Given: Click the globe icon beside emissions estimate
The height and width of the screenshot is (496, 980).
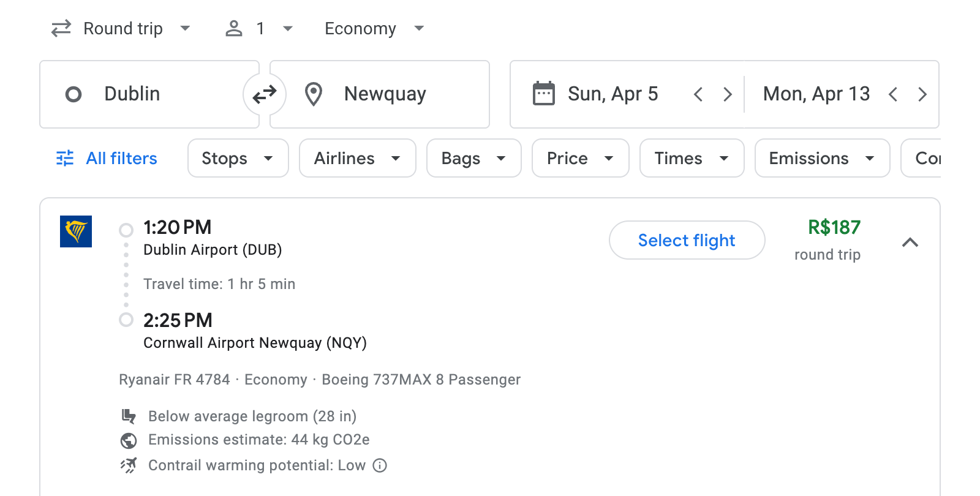Looking at the screenshot, I should click(129, 440).
